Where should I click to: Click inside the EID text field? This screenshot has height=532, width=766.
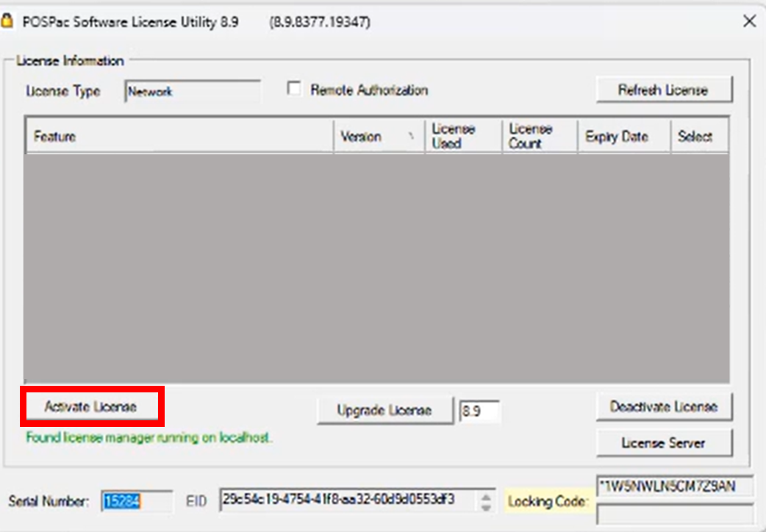click(x=348, y=500)
